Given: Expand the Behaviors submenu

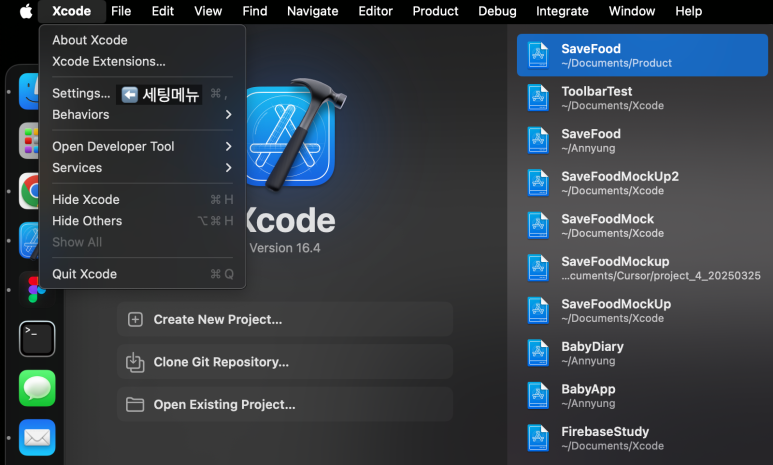Looking at the screenshot, I should click(x=142, y=114).
